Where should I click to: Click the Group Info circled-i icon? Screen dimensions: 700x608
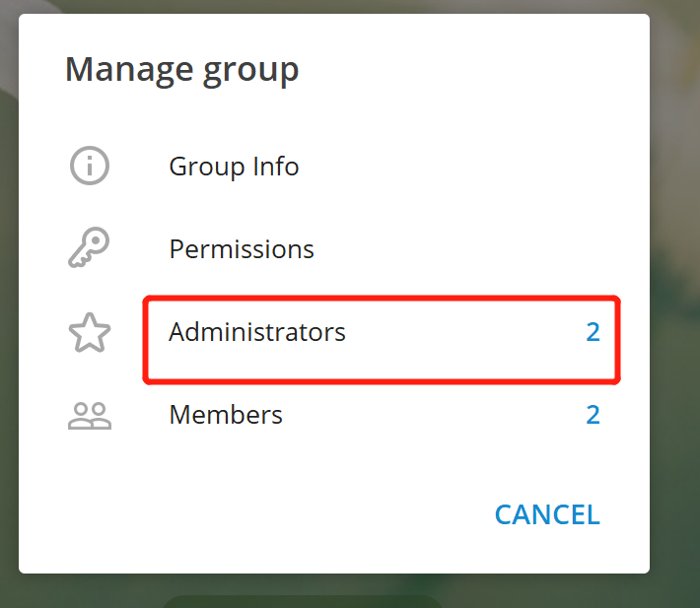pyautogui.click(x=90, y=166)
